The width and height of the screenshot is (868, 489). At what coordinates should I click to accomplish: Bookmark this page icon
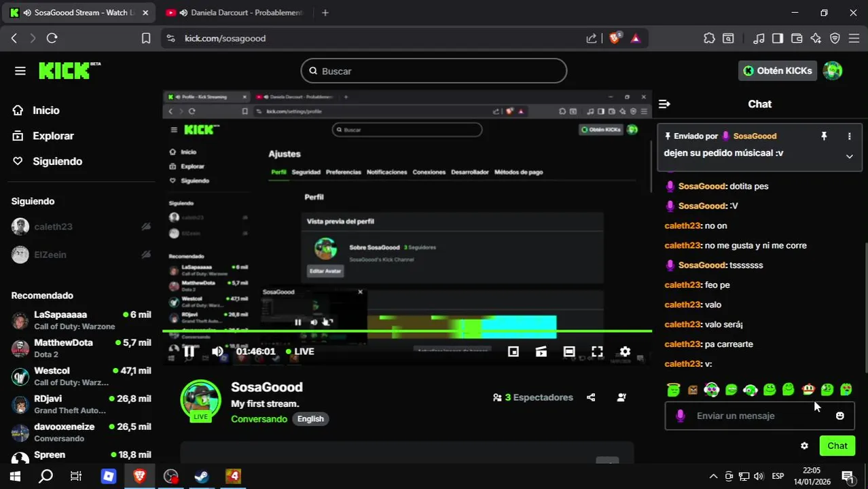tap(145, 39)
